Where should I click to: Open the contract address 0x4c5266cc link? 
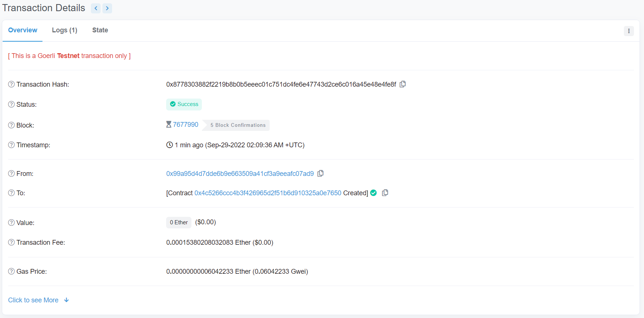click(268, 193)
